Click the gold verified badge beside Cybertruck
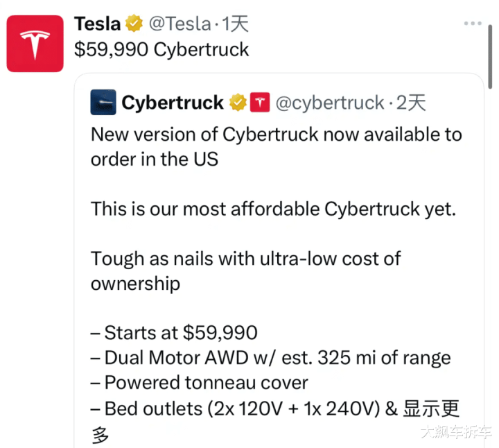This screenshot has width=499, height=448. [238, 103]
